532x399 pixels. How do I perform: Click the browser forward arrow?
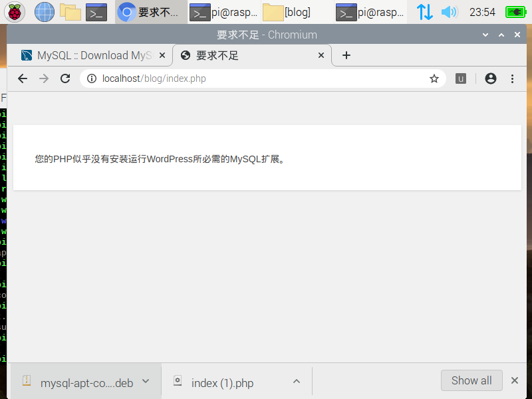[44, 78]
